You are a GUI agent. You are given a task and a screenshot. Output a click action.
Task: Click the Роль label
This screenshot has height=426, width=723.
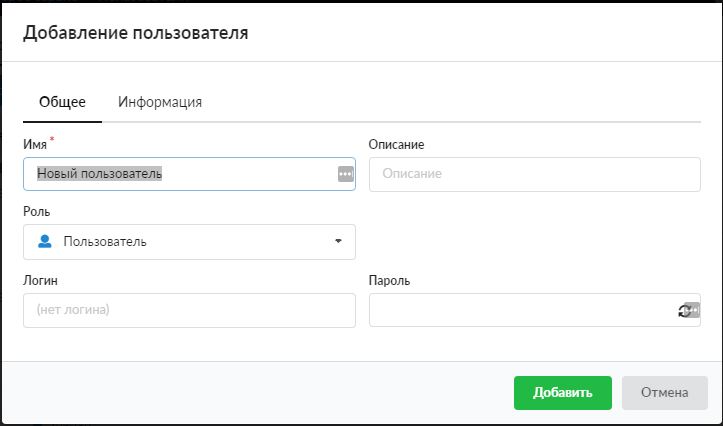point(36,212)
